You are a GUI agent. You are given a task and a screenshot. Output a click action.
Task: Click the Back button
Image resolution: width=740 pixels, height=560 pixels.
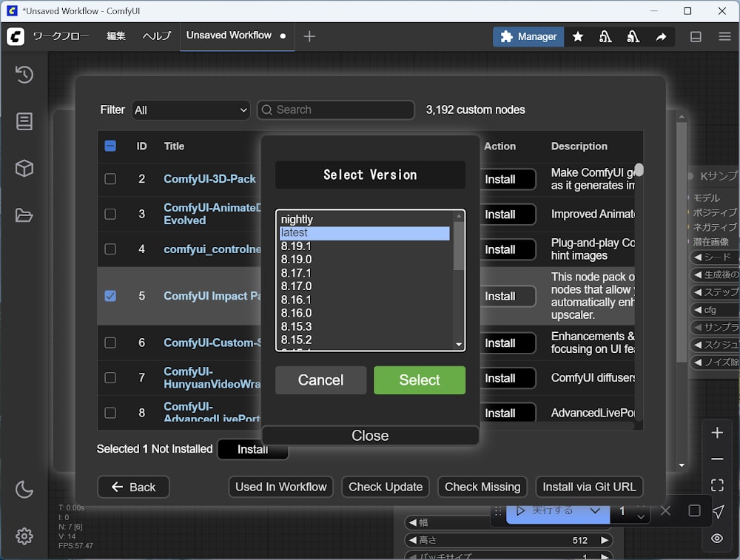133,487
